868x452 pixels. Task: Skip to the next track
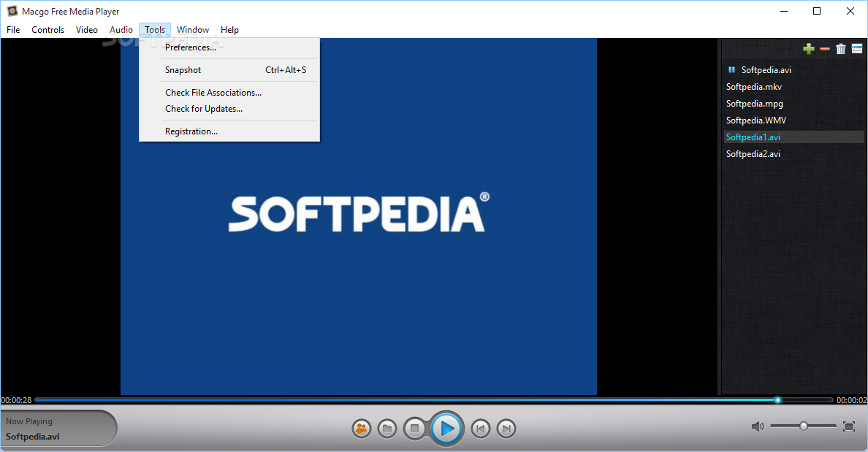[x=506, y=428]
